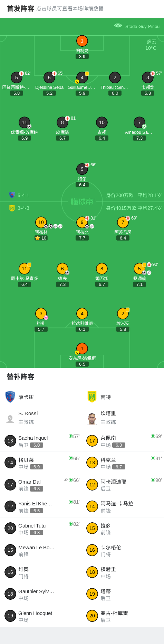Image resolution: width=164 pixels, height=644 pixels.
Task: Click 莱佩南 number 17 substitute badge
Action: tap(92, 441)
